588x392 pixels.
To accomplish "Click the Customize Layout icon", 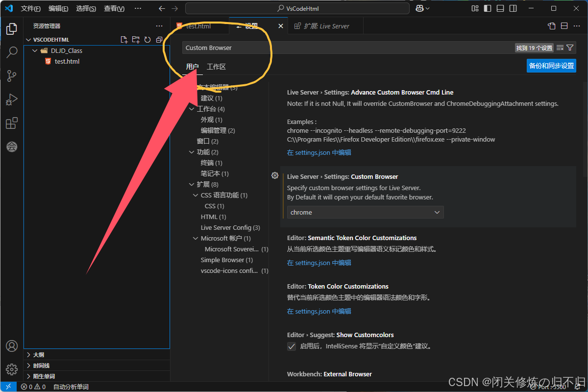I will pos(475,8).
